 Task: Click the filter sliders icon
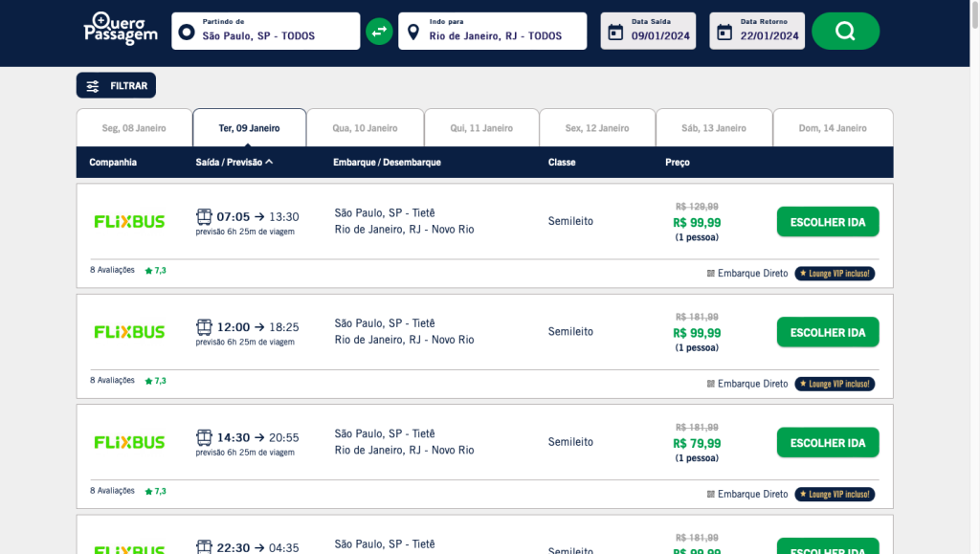click(93, 86)
